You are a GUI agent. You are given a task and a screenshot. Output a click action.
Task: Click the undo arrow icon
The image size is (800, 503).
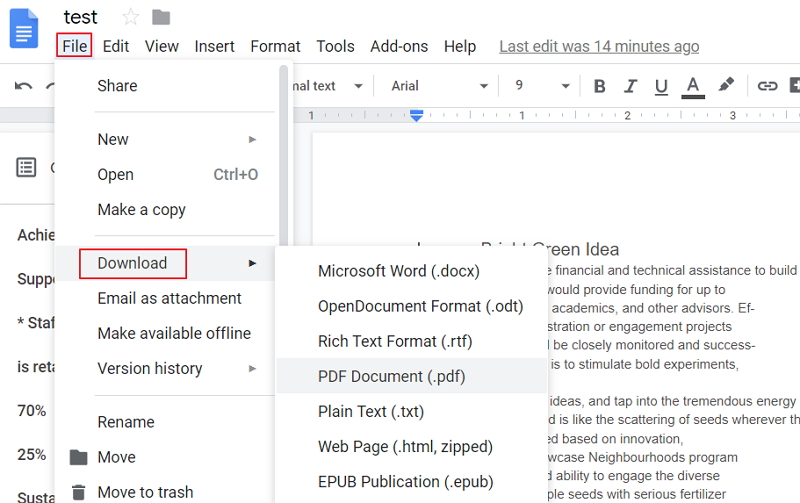click(x=23, y=86)
